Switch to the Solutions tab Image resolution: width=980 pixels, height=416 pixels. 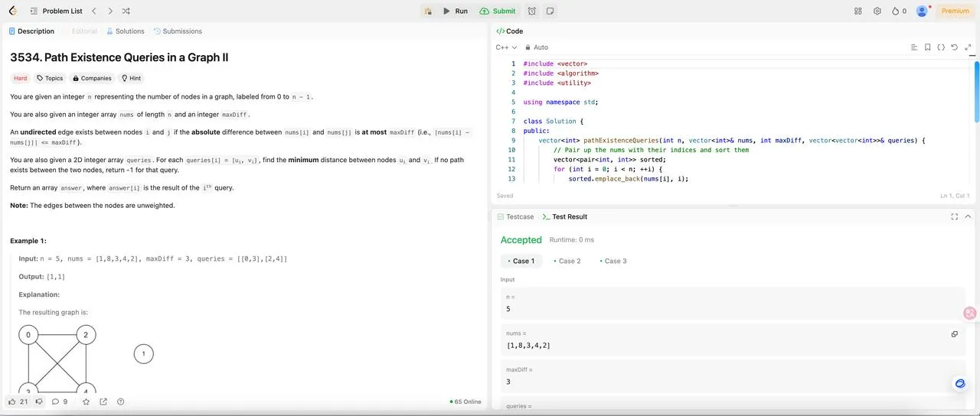pos(125,31)
